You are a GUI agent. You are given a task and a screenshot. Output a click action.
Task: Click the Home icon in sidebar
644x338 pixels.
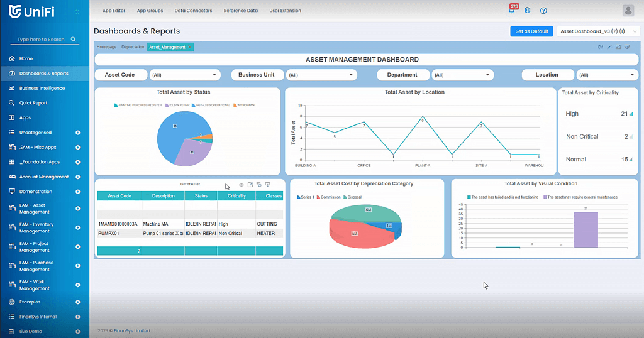[x=12, y=58]
